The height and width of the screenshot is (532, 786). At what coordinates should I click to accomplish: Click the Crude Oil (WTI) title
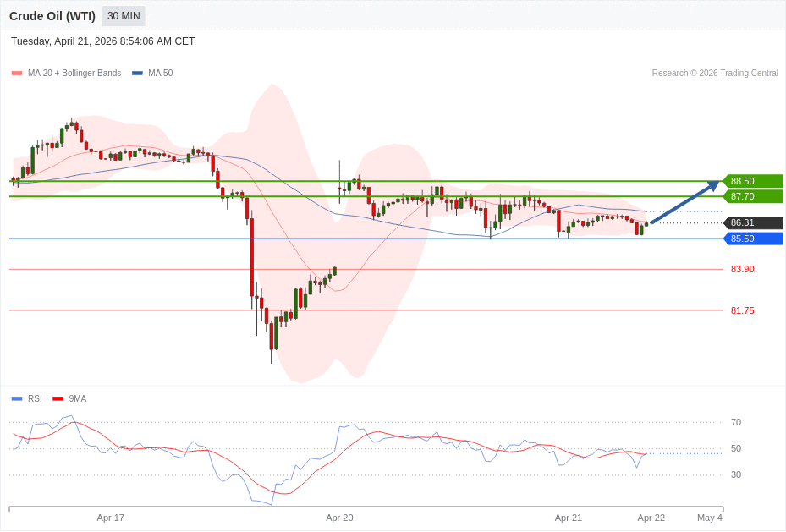point(52,16)
